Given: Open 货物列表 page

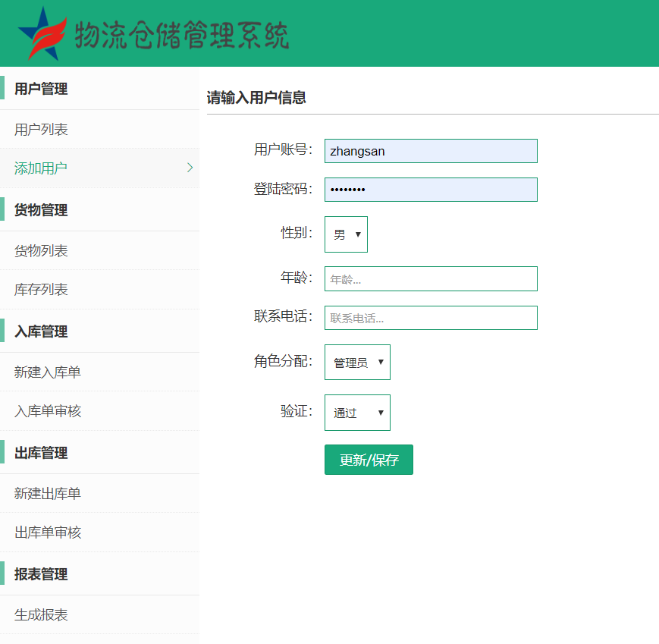Looking at the screenshot, I should coord(99,251).
